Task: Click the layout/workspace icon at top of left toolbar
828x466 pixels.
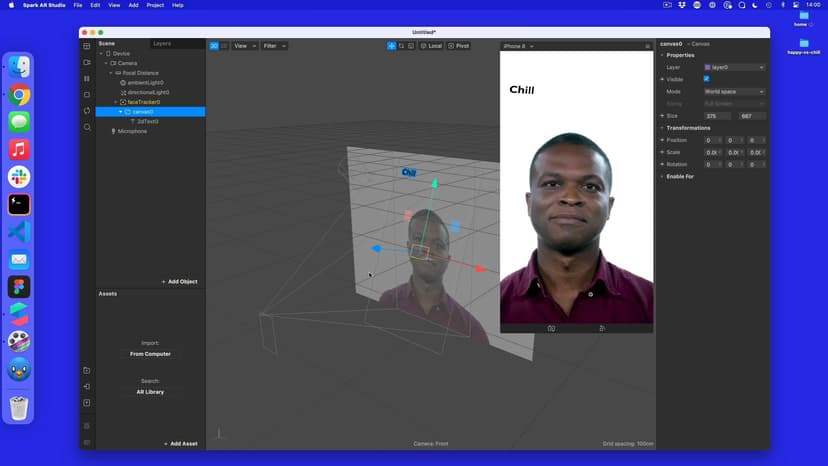Action: pos(87,46)
